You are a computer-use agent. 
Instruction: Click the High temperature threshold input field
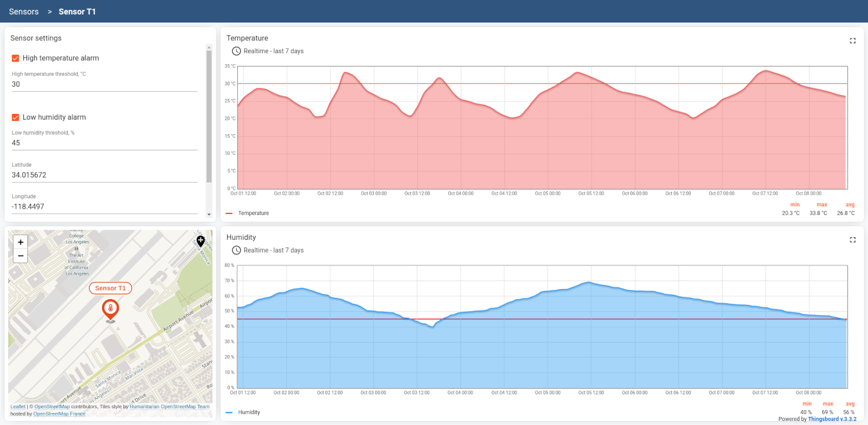(104, 84)
